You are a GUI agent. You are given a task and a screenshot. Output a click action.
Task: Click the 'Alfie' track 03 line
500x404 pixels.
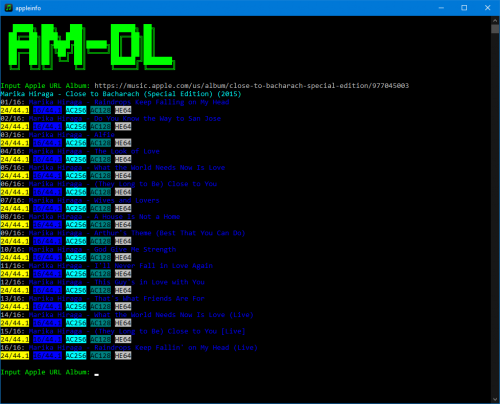coord(58,135)
